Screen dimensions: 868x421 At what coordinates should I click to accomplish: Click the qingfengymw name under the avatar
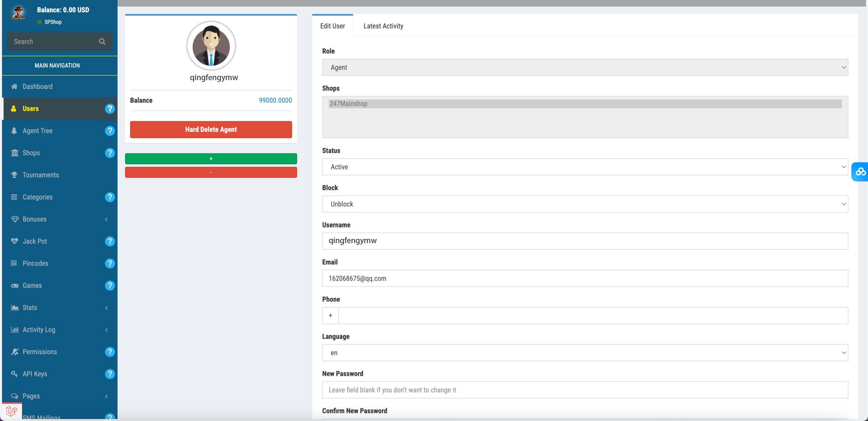(214, 78)
